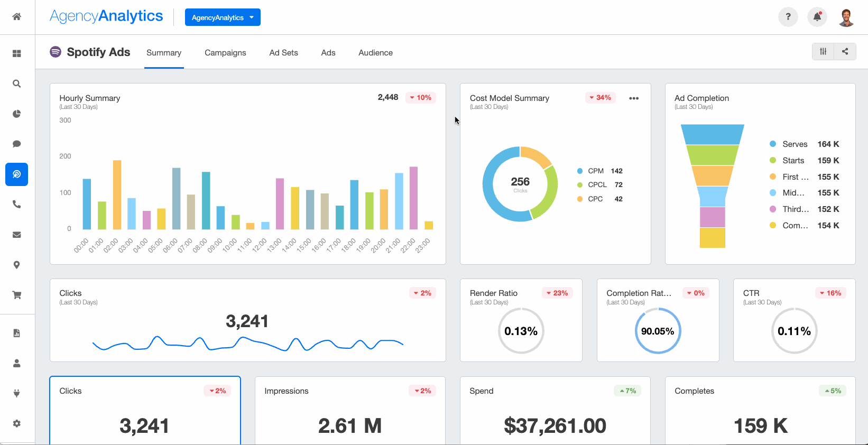Image resolution: width=868 pixels, height=445 pixels.
Task: Click the share icon button
Action: click(845, 51)
